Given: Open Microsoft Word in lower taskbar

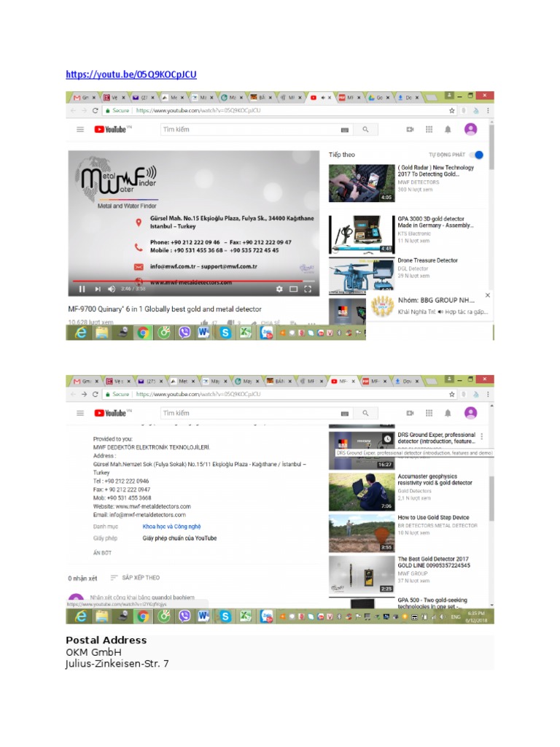Looking at the screenshot, I should coord(203,616).
